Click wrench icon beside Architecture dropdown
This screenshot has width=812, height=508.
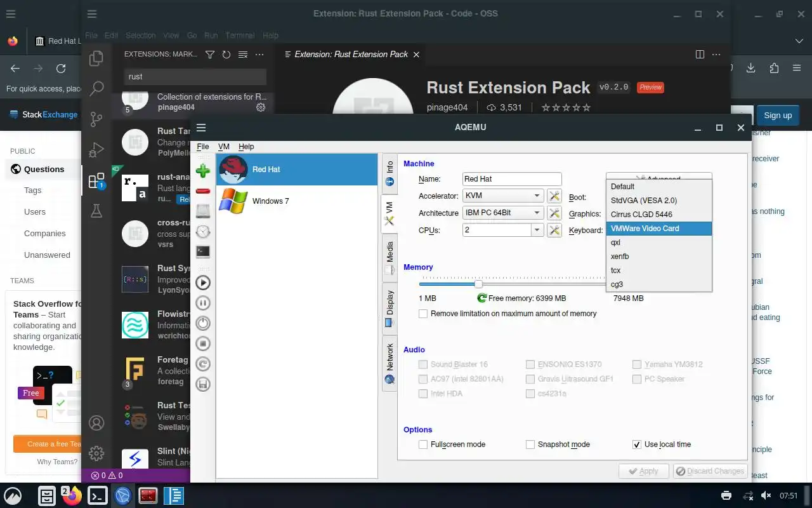point(554,213)
